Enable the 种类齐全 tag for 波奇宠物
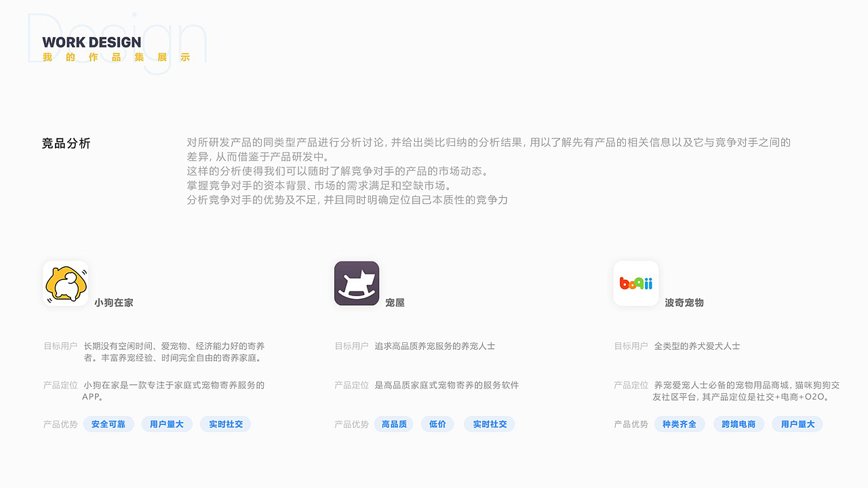The image size is (868, 488). 679,424
